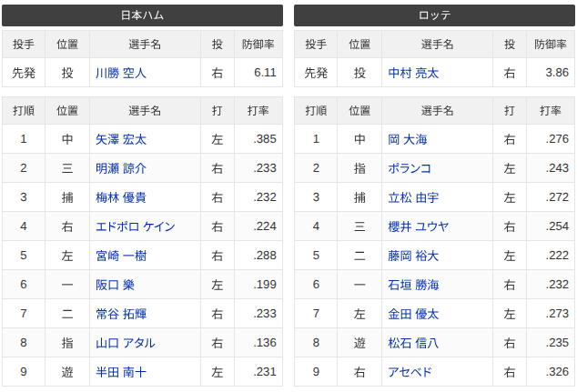Click アセベド player link
577x392 pixels.
point(410,372)
